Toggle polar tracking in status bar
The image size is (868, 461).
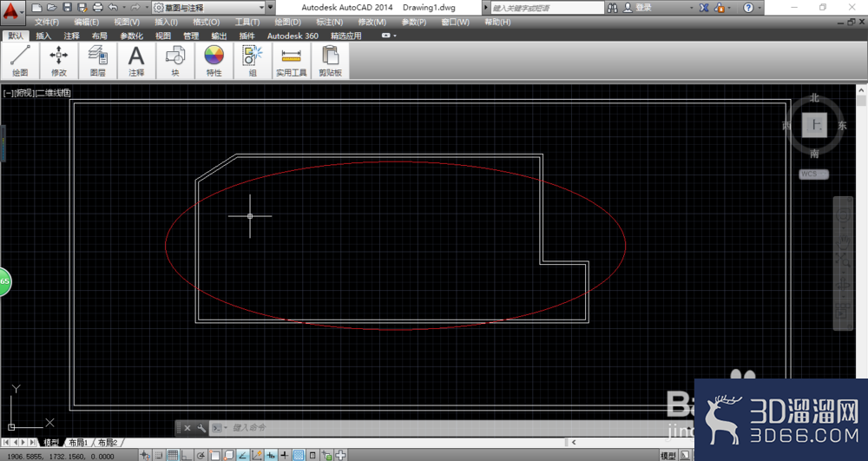pos(201,455)
